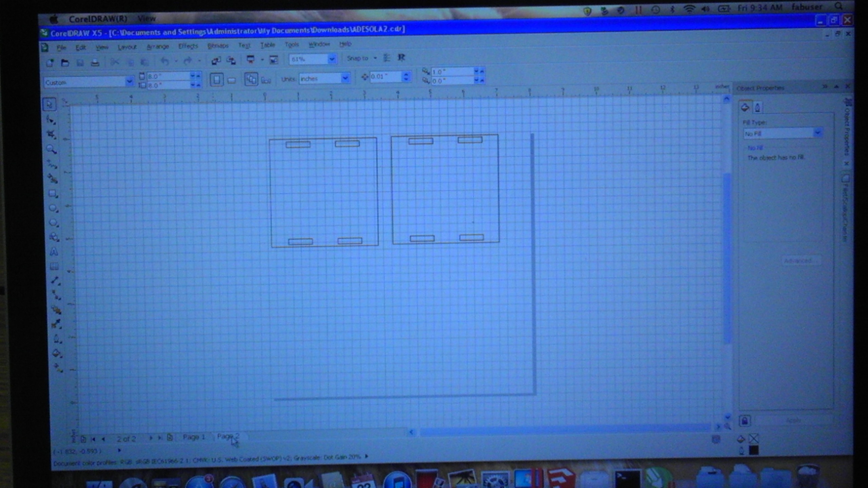The image size is (868, 488).
Task: Open the Fill Type No Fill dropdown
Action: click(817, 133)
